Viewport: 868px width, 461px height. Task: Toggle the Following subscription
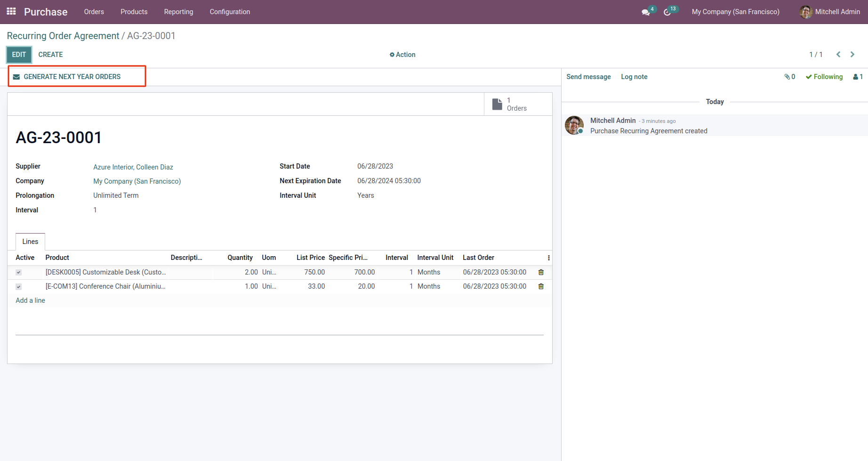pyautogui.click(x=824, y=77)
